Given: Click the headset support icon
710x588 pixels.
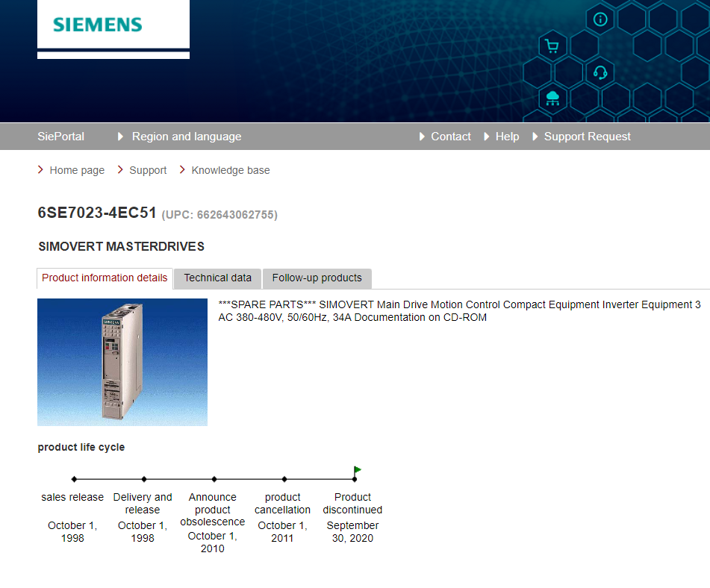Looking at the screenshot, I should [x=600, y=72].
